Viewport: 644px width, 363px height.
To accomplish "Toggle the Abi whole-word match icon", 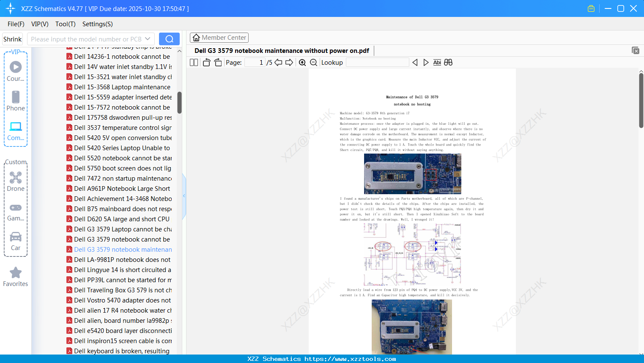I will point(437,63).
